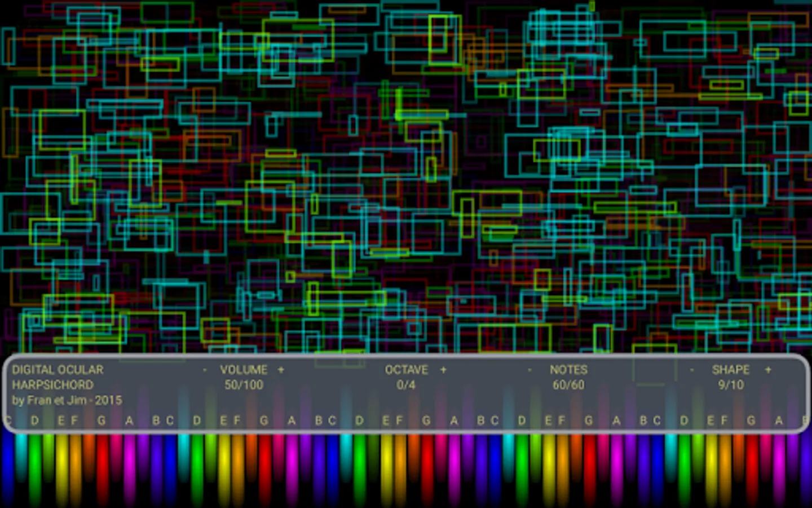Viewport: 812px width, 508px height.
Task: Click the OCTAVE label
Action: (406, 370)
